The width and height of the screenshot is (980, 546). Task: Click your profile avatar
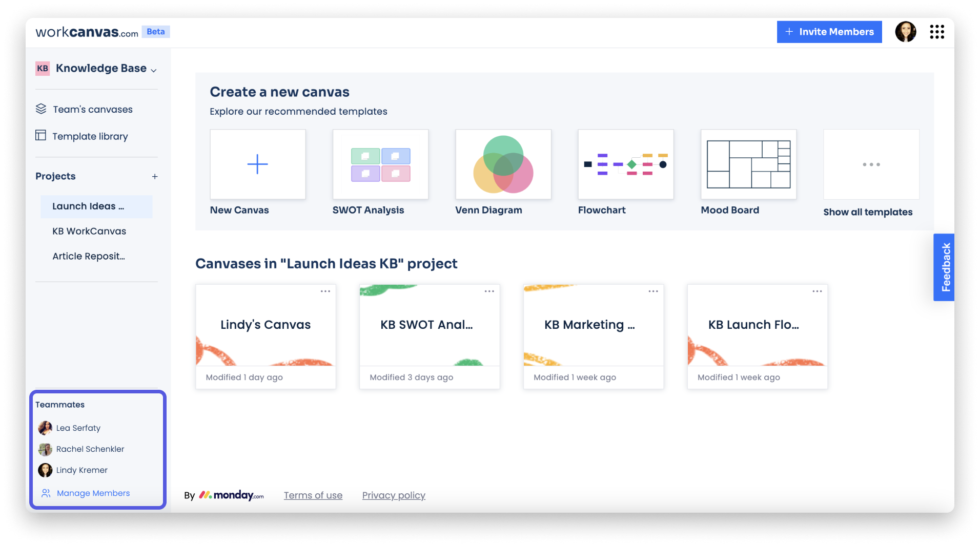pos(906,32)
